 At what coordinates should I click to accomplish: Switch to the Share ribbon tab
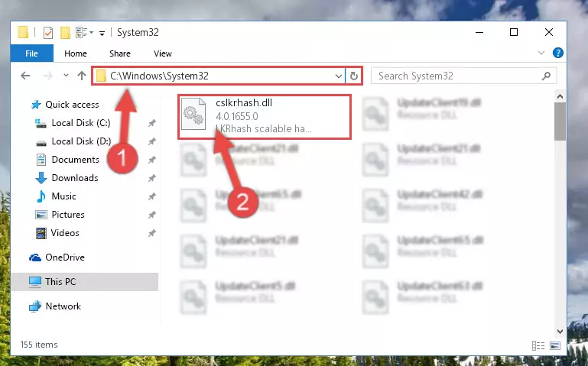coord(120,53)
